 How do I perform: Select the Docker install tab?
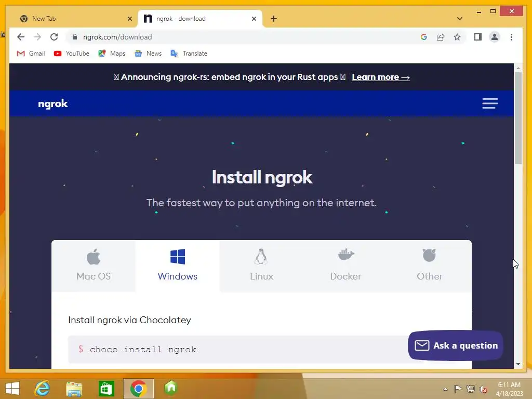[345, 265]
